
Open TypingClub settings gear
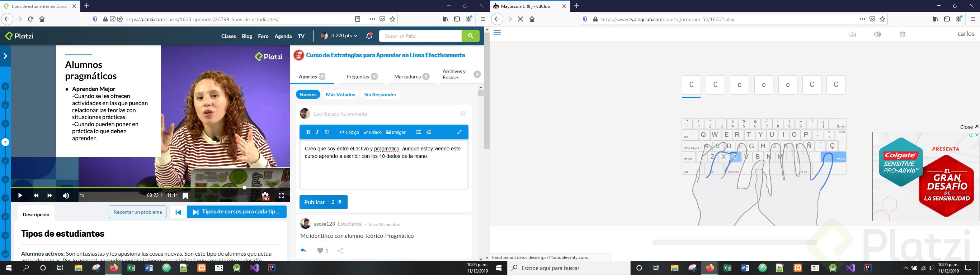(x=903, y=35)
